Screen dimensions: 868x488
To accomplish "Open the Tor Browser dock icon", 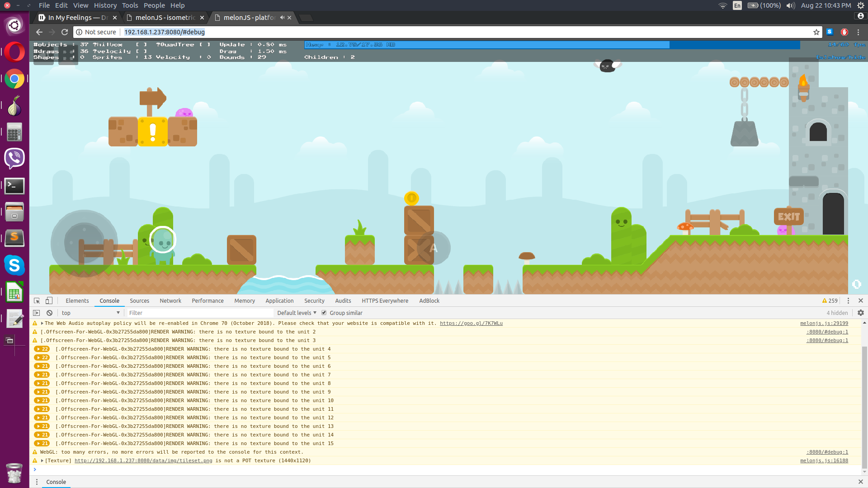I will point(14,106).
